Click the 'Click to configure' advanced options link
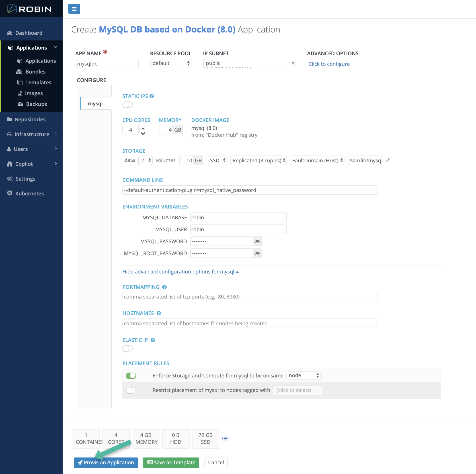The width and height of the screenshot is (476, 474). point(329,64)
